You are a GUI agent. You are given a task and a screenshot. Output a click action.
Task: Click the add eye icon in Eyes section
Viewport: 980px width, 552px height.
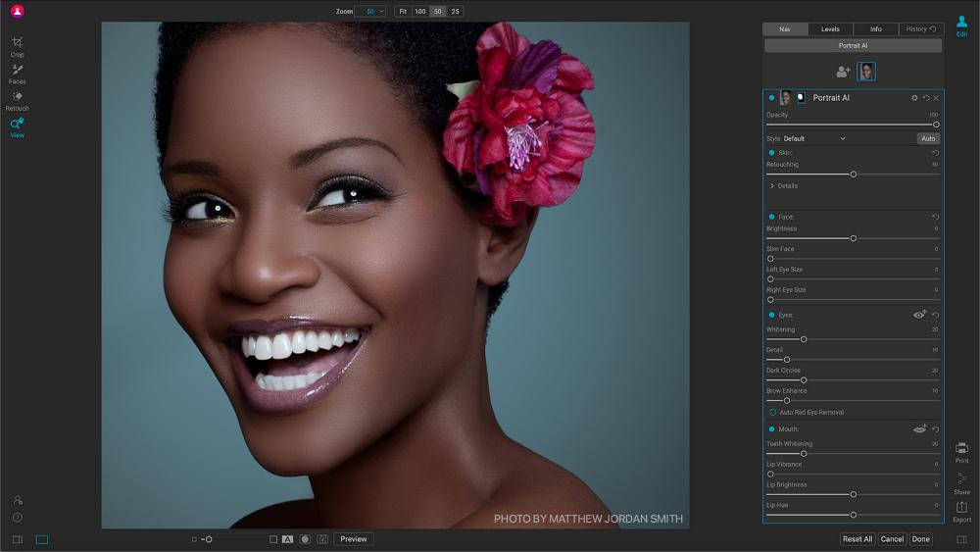(919, 315)
